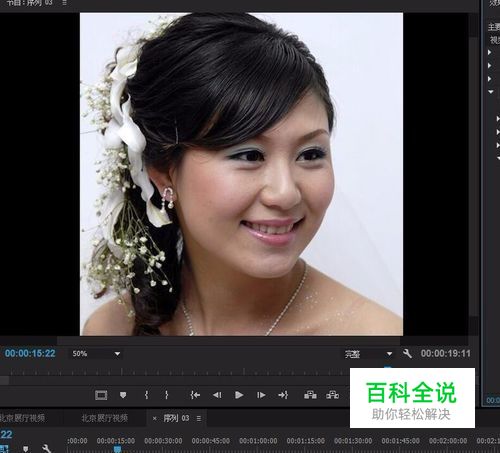Open the 50% zoom level dropdown
This screenshot has width=500, height=453.
[96, 354]
